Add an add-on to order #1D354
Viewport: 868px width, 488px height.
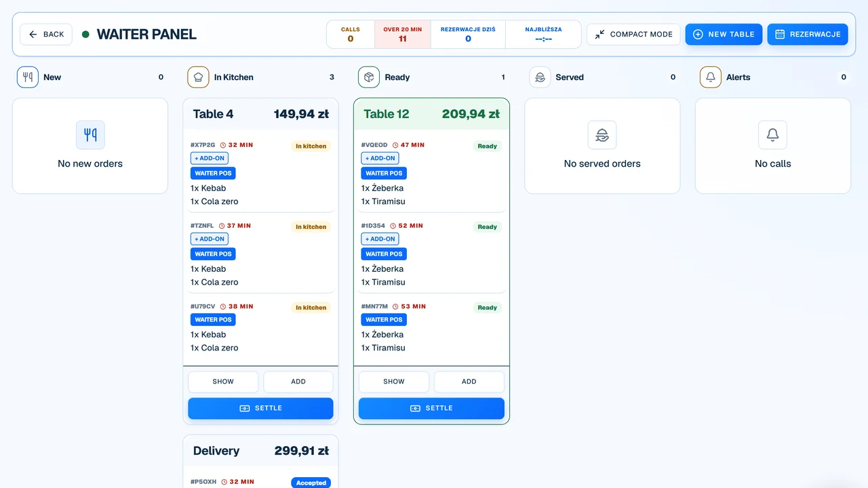(x=380, y=239)
